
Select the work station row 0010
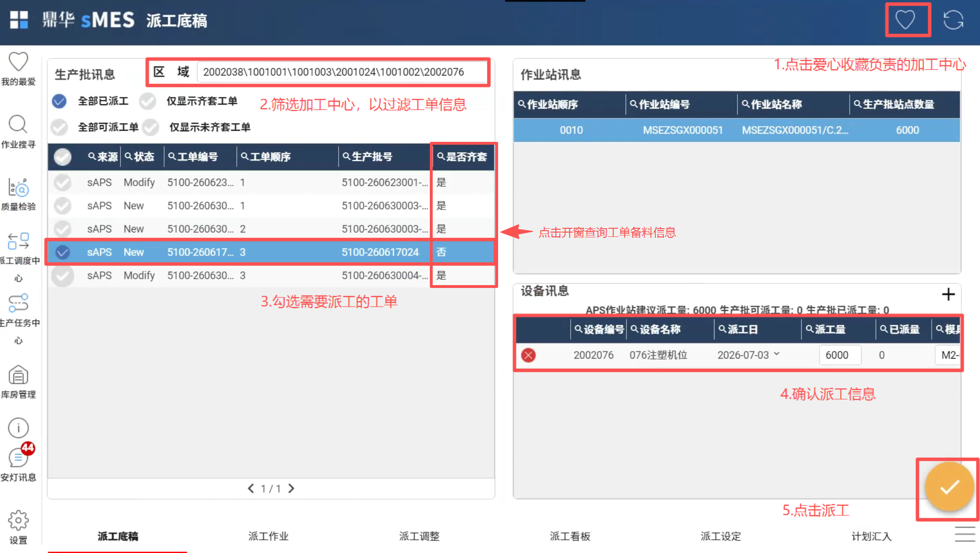tap(736, 130)
